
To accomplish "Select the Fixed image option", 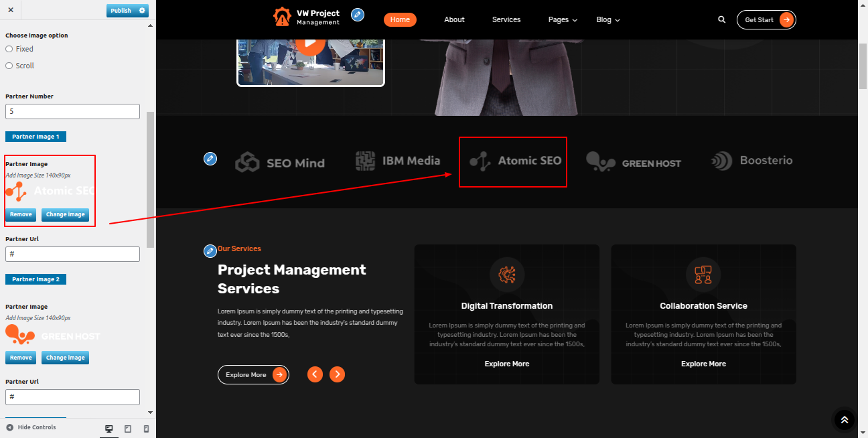I will tap(9, 49).
